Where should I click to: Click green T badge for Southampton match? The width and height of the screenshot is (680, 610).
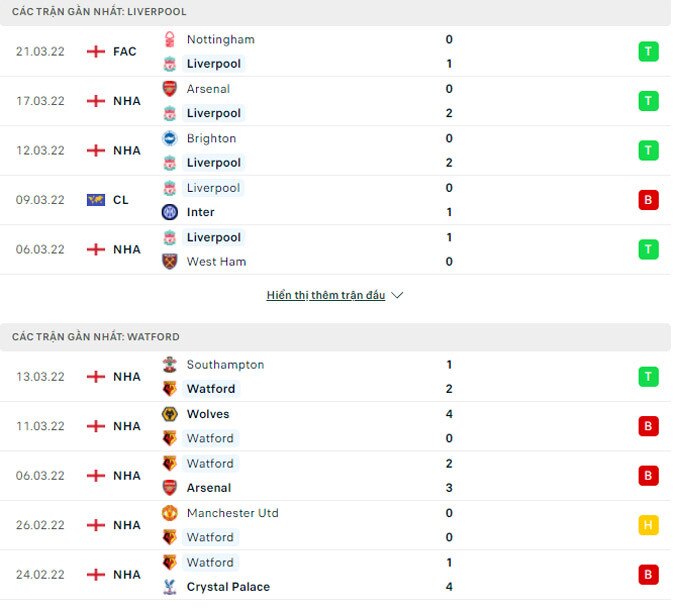(x=649, y=377)
